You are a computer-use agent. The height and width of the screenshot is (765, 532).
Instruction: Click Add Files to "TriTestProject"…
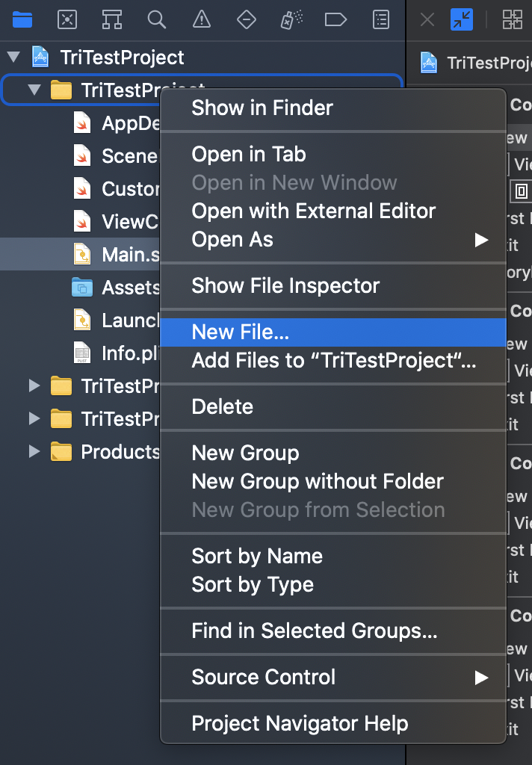point(333,360)
